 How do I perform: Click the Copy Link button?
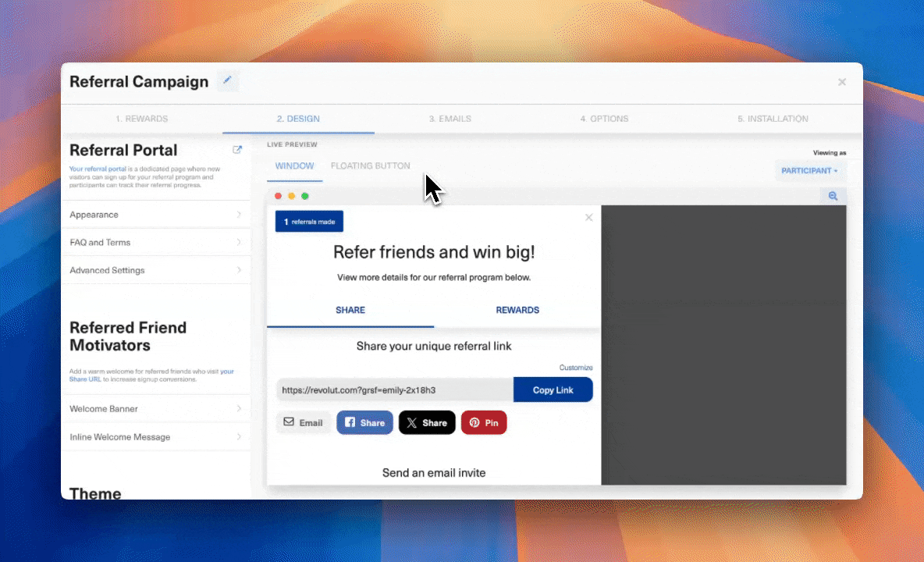[x=553, y=389]
